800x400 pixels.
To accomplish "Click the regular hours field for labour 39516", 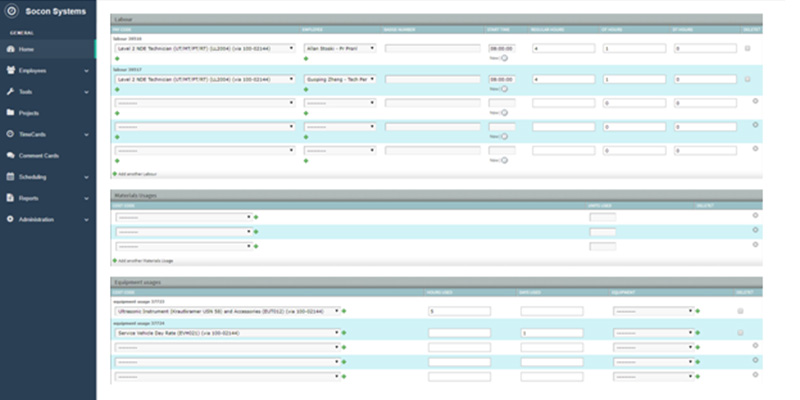I will (x=563, y=48).
